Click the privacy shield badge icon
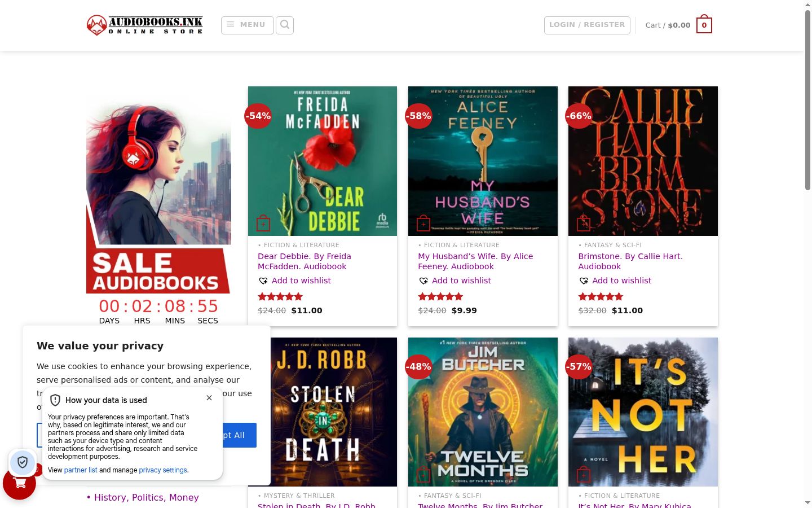Screen dimensions: 812x508 (23, 463)
